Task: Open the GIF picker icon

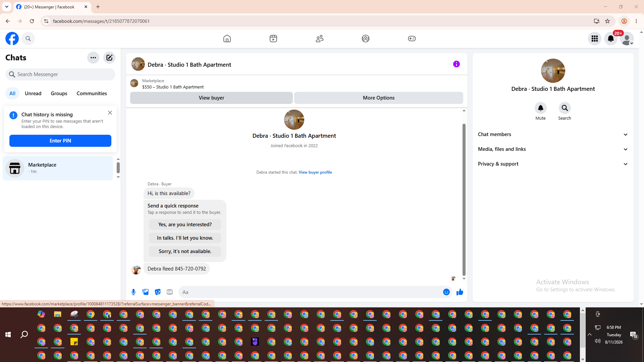Action: click(x=170, y=292)
